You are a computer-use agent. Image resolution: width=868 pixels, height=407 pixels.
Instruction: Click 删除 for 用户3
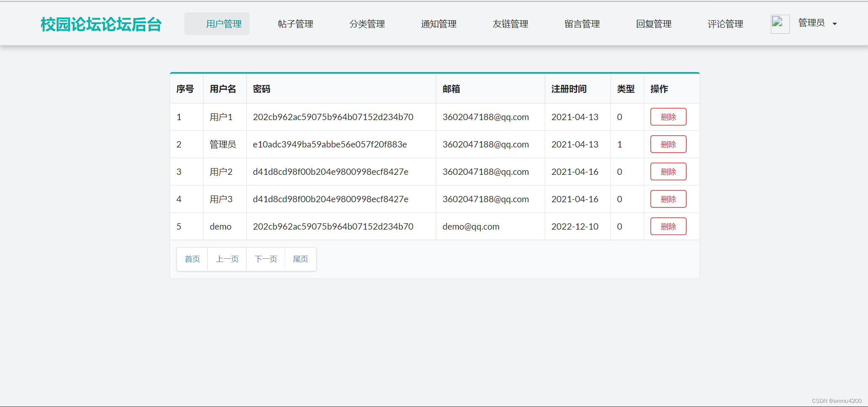click(668, 199)
